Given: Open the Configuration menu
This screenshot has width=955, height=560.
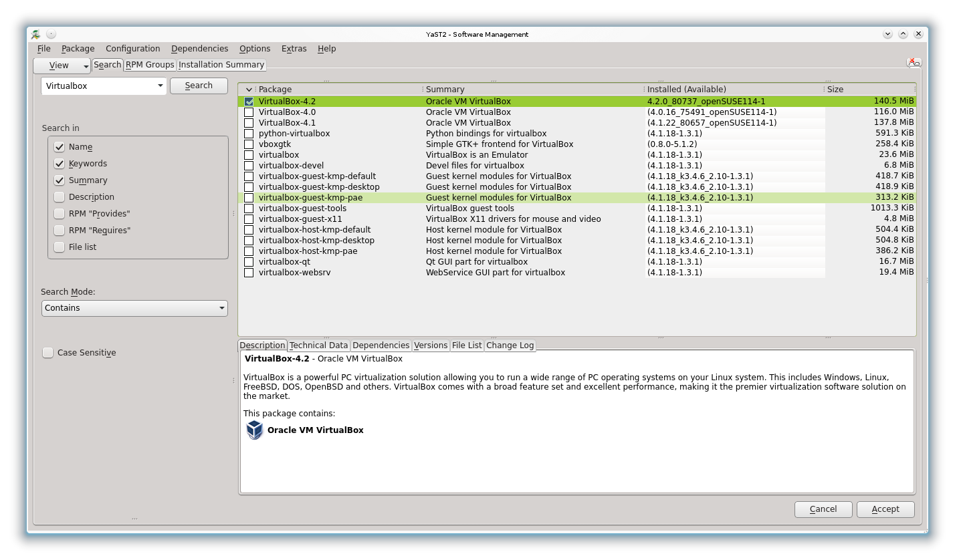Looking at the screenshot, I should [133, 49].
